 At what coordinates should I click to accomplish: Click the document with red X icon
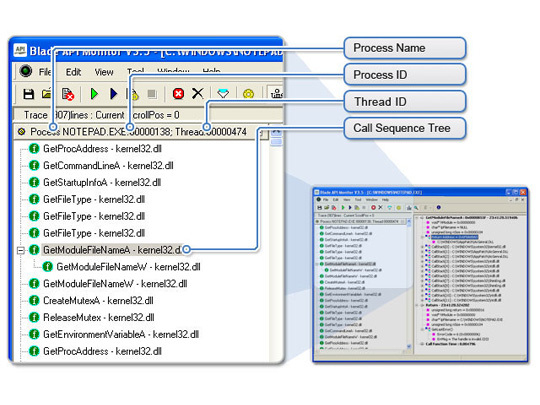tap(68, 94)
